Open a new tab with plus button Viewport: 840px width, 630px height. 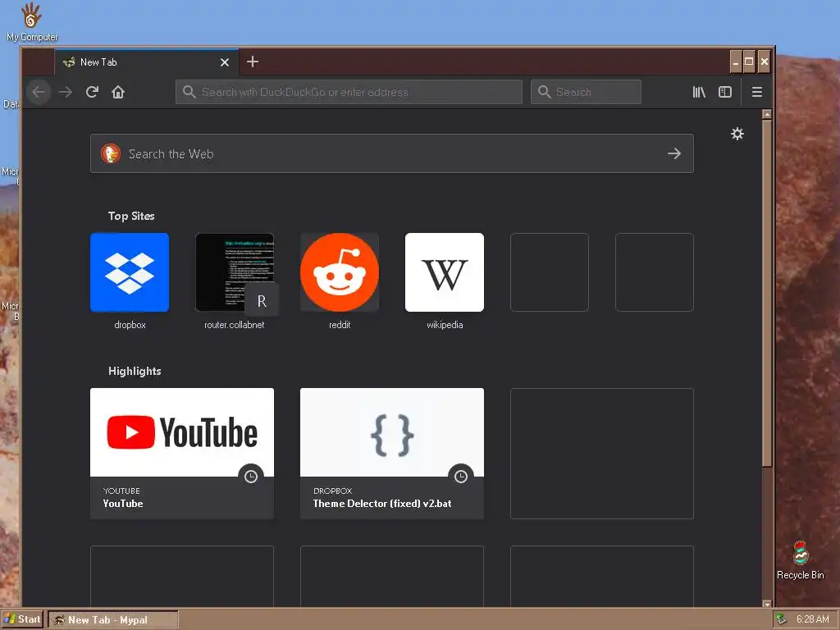pos(253,62)
